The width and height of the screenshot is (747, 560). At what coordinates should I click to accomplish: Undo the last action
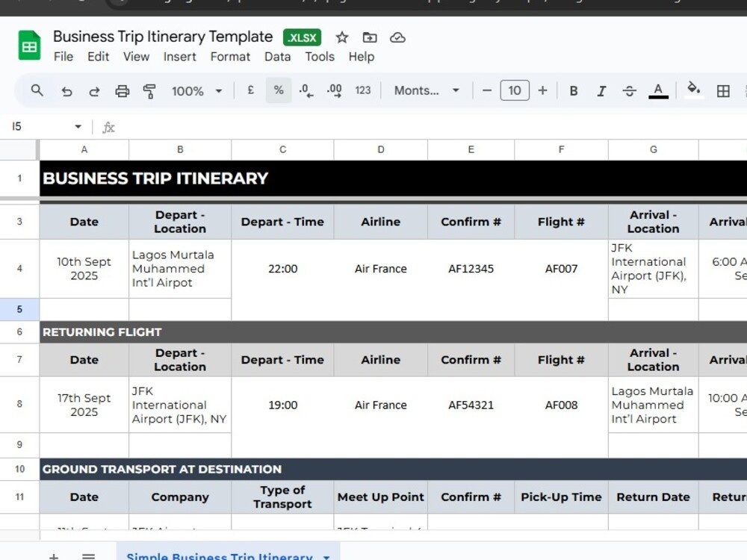click(66, 91)
